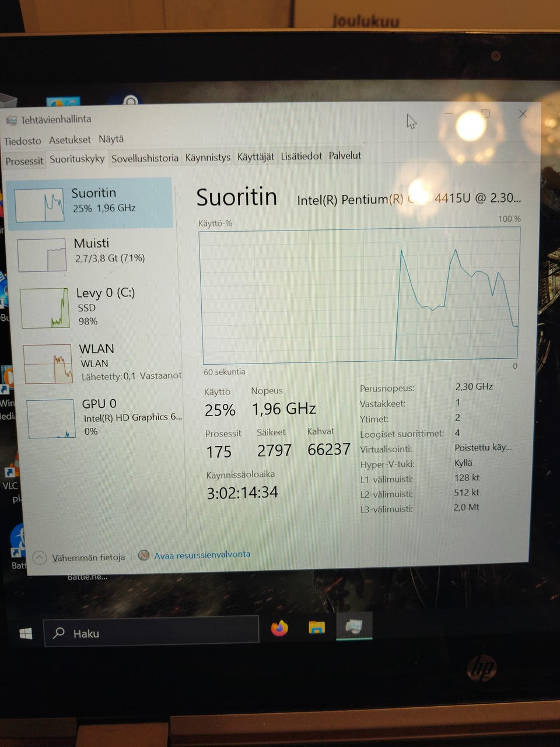560x747 pixels.
Task: Click the resource monitor icon
Action: point(143,556)
